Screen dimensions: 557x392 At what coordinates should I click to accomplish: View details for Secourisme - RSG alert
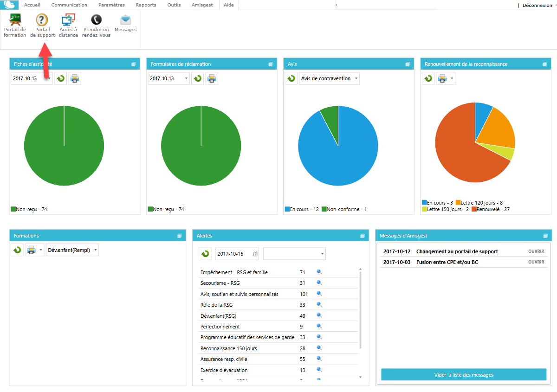(x=319, y=283)
